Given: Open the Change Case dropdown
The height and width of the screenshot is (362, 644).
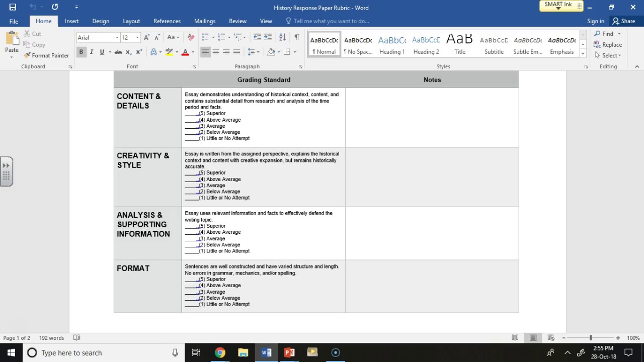Looking at the screenshot, I should coord(174,38).
